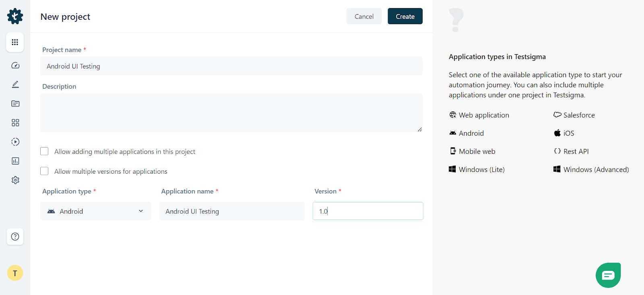The height and width of the screenshot is (295, 644).
Task: Click the Description resize handle
Action: click(x=420, y=129)
